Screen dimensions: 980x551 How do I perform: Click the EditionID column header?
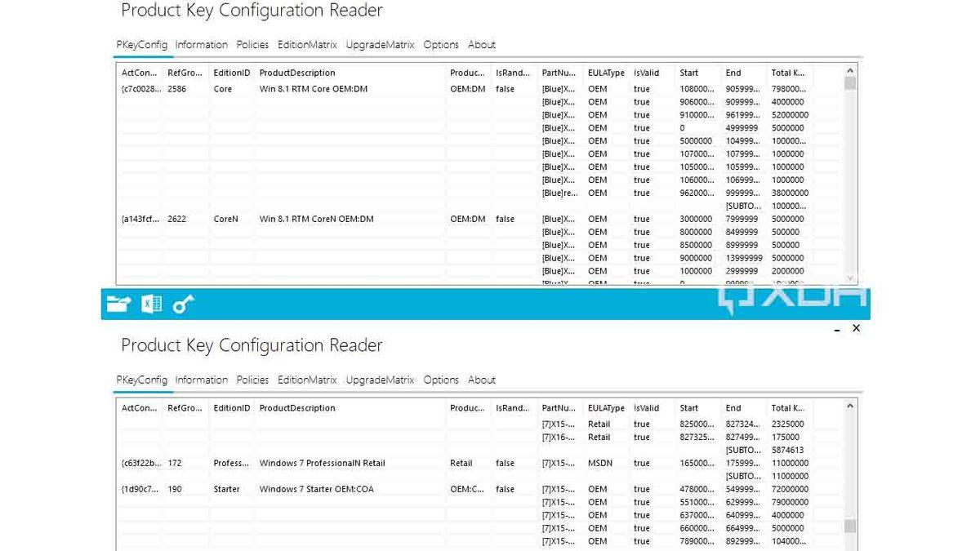point(231,73)
